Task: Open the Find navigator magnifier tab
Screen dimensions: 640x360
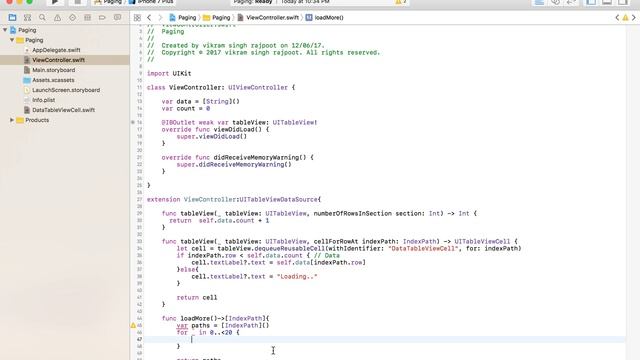Action: (42, 18)
